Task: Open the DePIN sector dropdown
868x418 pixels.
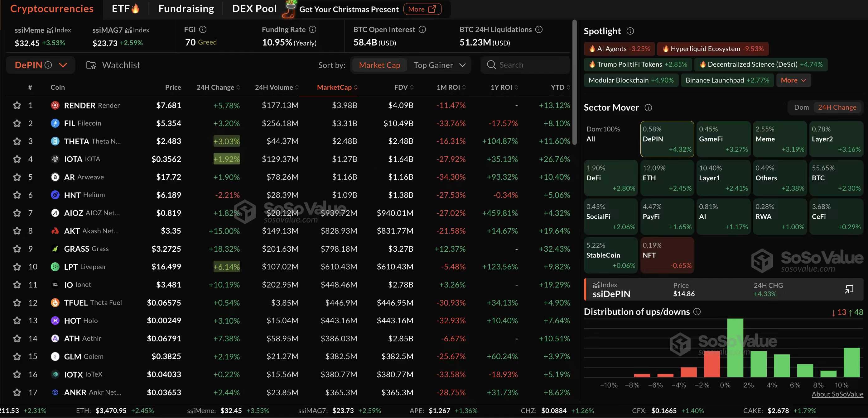Action: pos(63,65)
